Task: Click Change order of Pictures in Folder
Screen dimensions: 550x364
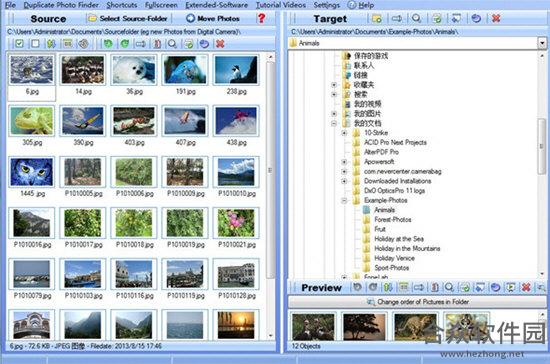Action: [417, 302]
